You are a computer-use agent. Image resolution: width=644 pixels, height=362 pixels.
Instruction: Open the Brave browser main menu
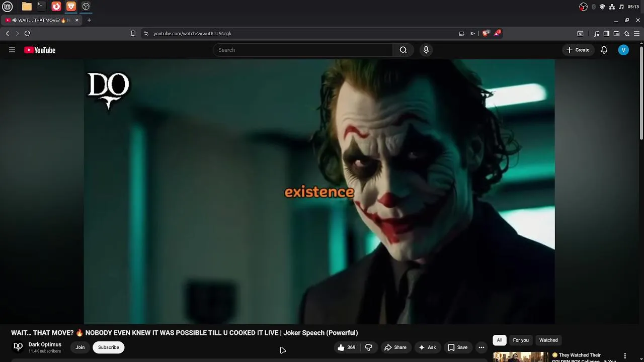point(636,34)
